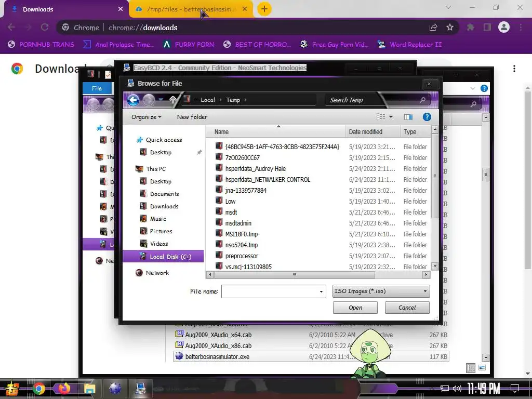Select Temp in the address breadcrumb
The image size is (532, 399).
233,100
